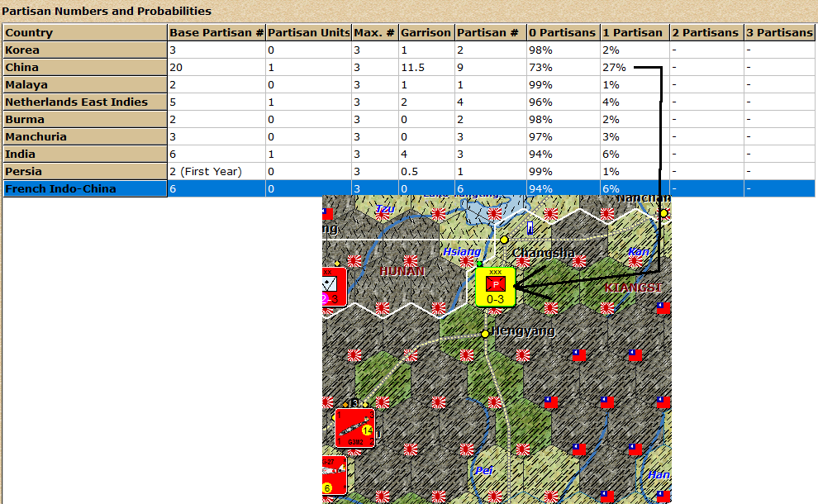Click the Netherlands East Indies 4% cell
The height and width of the screenshot is (504, 818).
[x=635, y=102]
